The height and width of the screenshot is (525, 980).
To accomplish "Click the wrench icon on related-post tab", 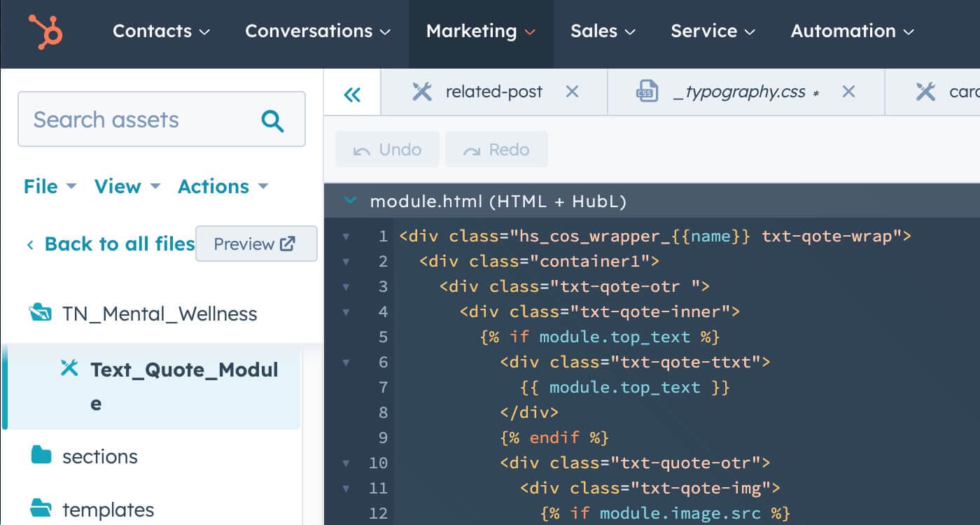I will point(423,91).
